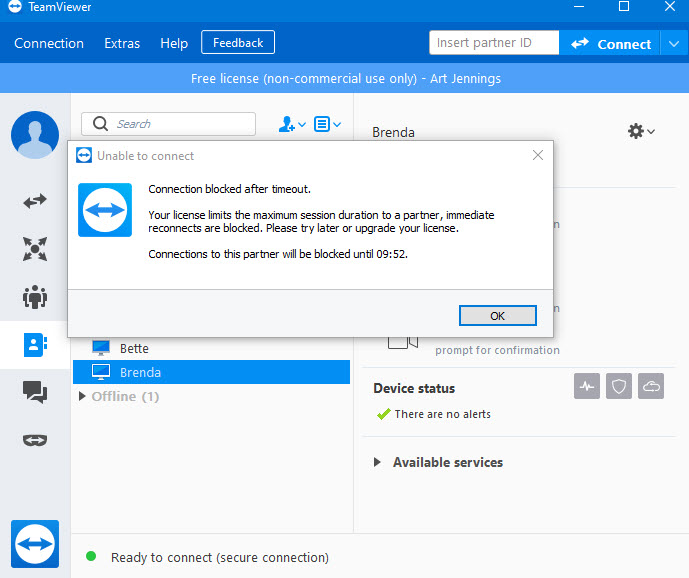The image size is (689, 578).
Task: Click the 'prompt for confirmation' text
Action: pyautogui.click(x=497, y=350)
